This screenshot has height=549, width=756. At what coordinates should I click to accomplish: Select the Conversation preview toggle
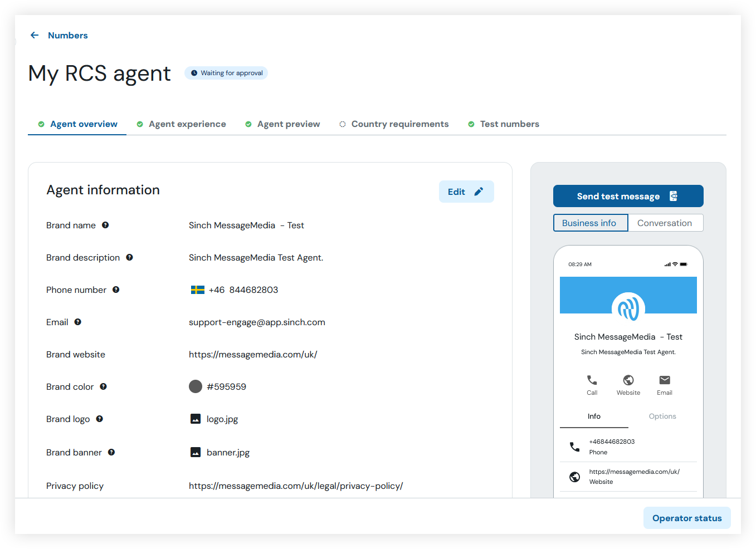click(665, 223)
